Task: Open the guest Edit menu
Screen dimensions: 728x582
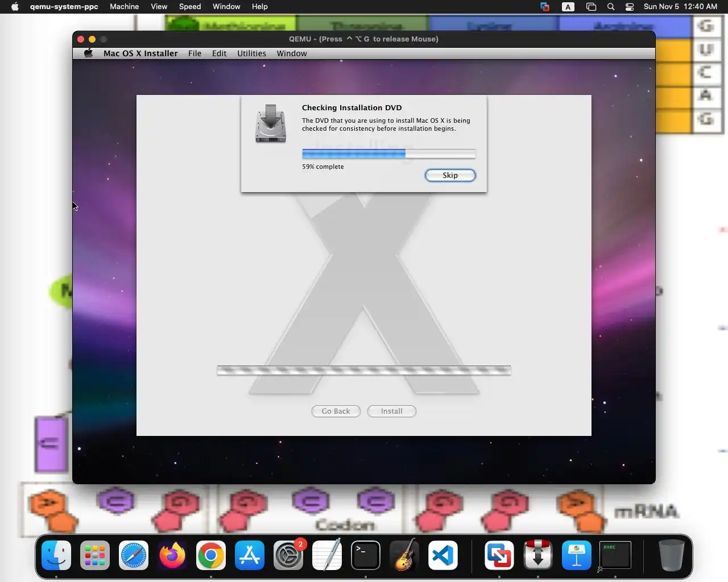Action: coord(219,53)
